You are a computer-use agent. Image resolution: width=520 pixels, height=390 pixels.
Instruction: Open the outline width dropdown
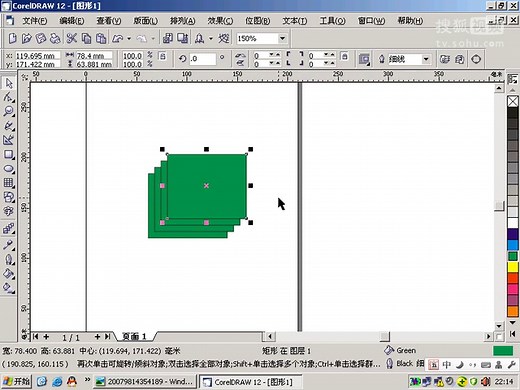(x=426, y=59)
